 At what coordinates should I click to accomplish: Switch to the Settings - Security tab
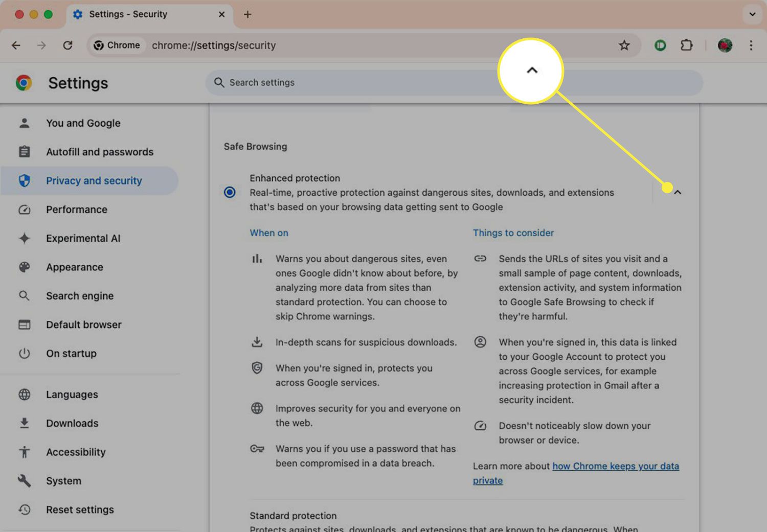coord(128,14)
